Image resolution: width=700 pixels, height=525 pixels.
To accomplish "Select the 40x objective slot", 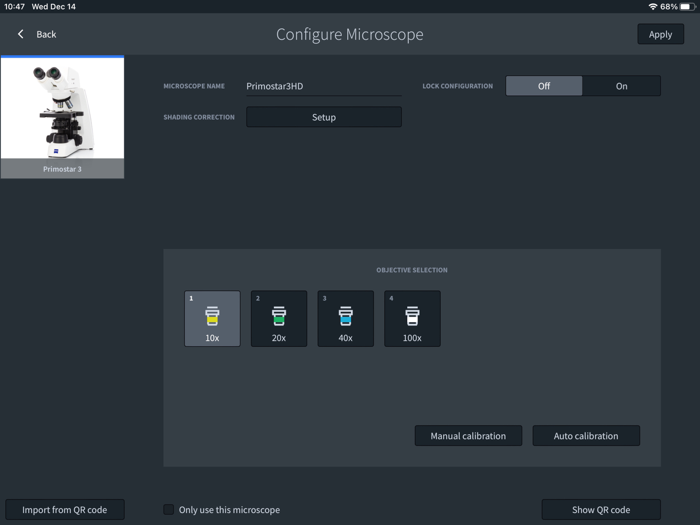I will point(346,318).
